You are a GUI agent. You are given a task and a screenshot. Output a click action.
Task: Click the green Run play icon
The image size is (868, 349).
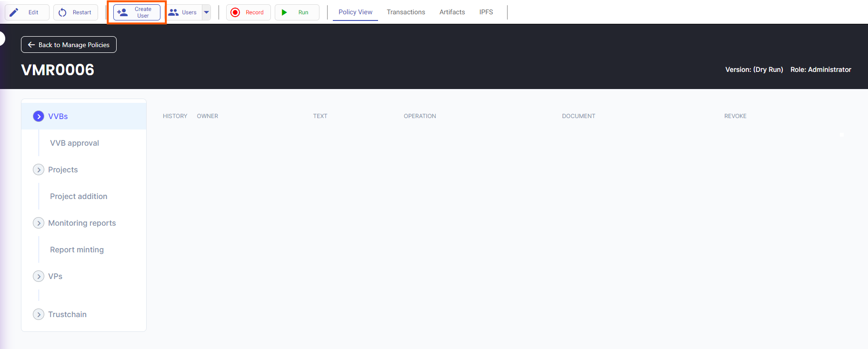[284, 12]
